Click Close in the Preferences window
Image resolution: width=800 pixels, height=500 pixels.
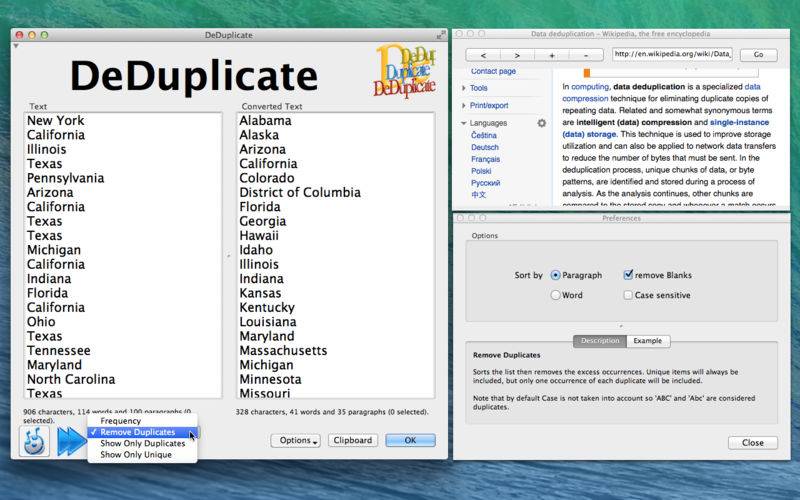(x=753, y=443)
